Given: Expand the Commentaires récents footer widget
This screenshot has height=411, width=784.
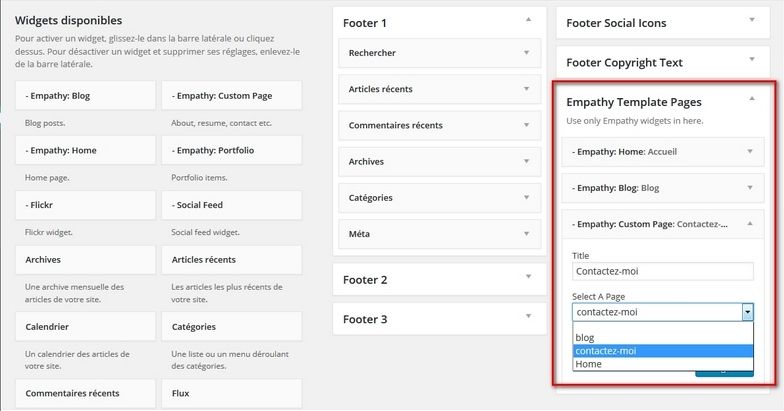Looking at the screenshot, I should tap(526, 125).
